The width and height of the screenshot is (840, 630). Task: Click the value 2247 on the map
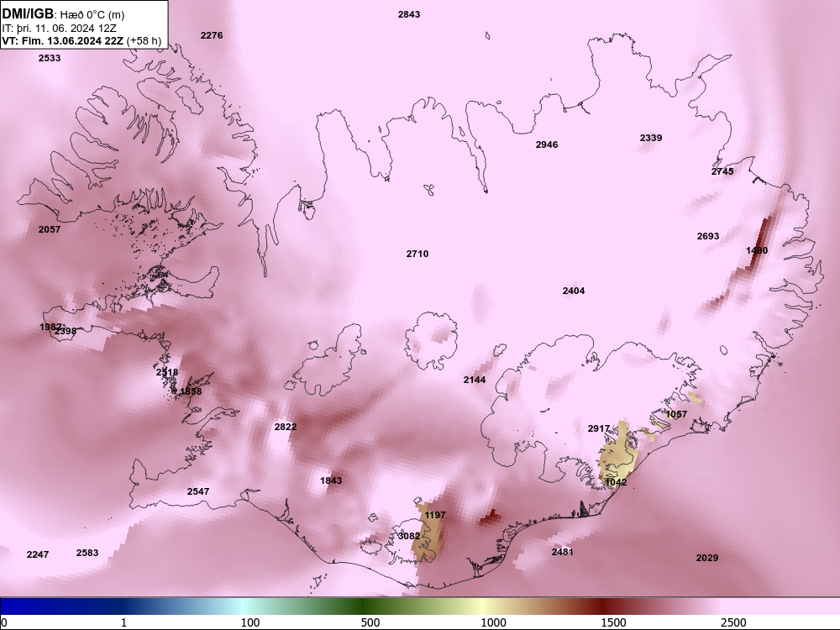point(38,554)
